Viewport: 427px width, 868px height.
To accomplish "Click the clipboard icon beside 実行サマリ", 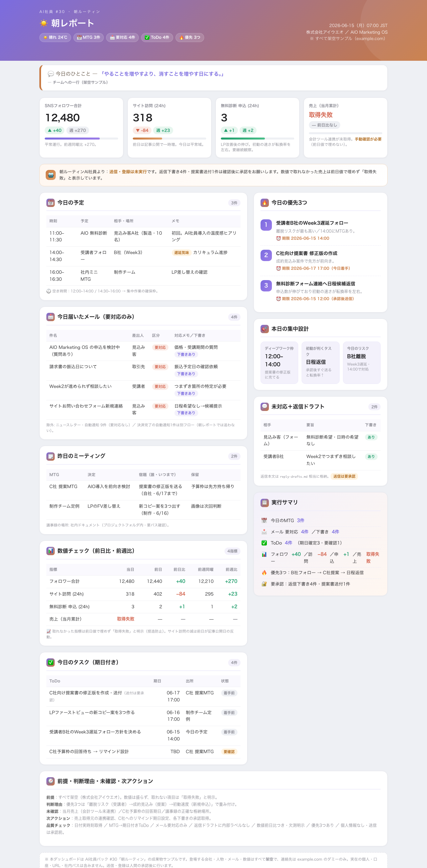I will (264, 503).
